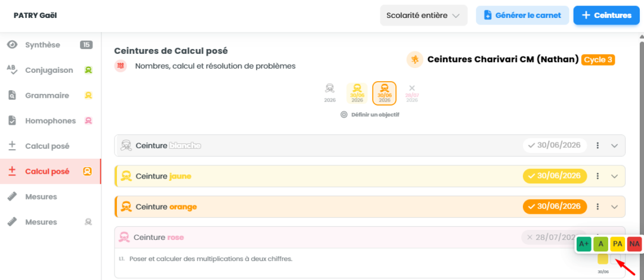Click the Grammaire document search icon
Viewport: 644px width, 280px height.
pos(13,96)
